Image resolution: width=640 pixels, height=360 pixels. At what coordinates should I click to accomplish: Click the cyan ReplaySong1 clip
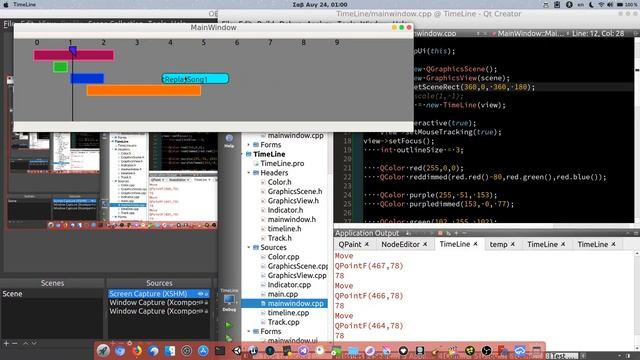click(195, 79)
